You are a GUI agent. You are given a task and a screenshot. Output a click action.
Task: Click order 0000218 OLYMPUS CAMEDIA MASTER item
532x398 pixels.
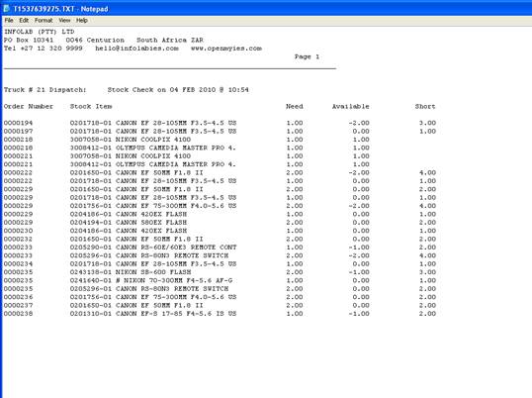coord(152,148)
